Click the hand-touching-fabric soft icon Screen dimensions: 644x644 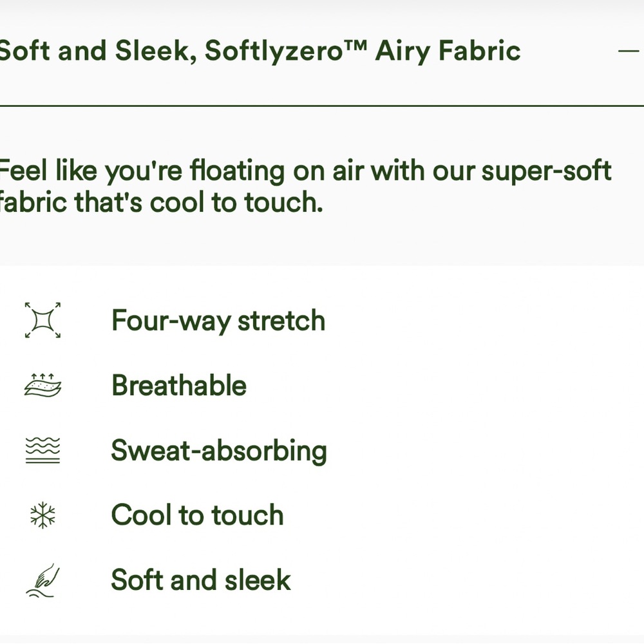43,580
